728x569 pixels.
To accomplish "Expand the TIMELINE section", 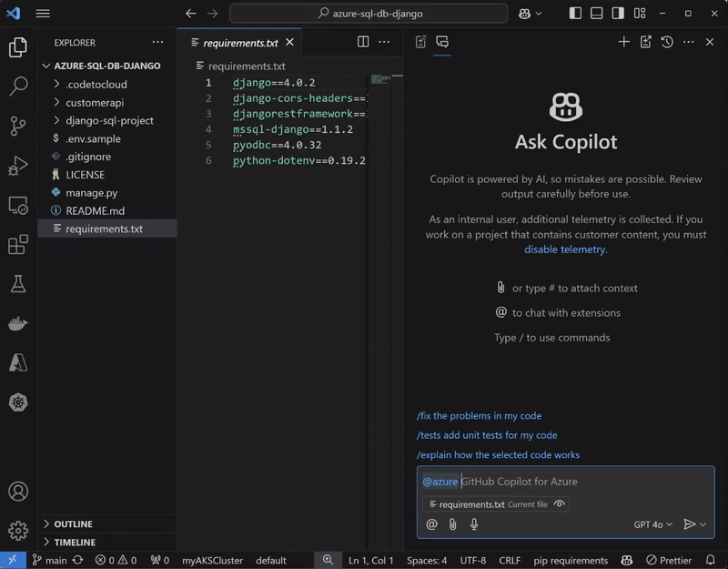I will [107, 542].
